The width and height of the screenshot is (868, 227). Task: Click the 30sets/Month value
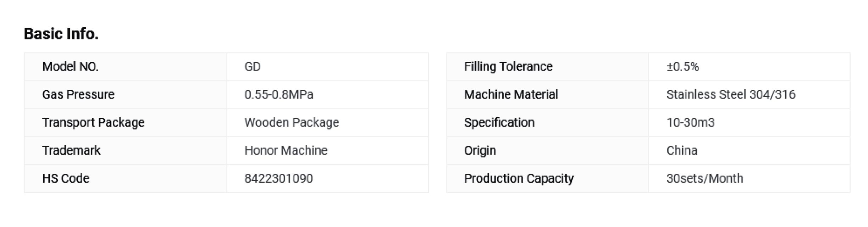(705, 178)
